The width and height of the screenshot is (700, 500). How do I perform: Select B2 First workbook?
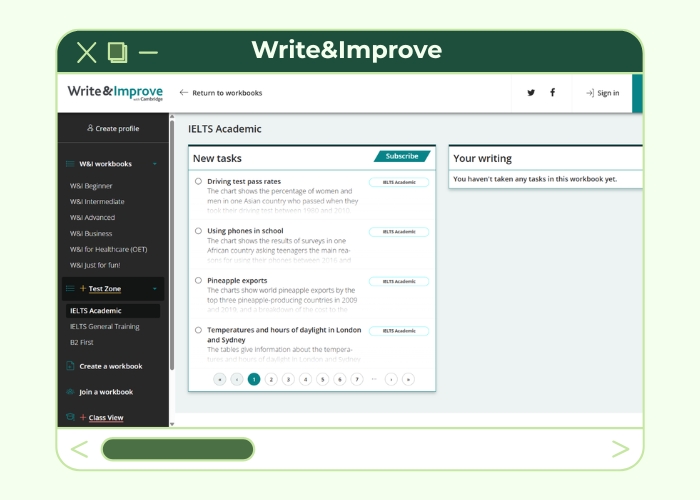click(x=82, y=342)
